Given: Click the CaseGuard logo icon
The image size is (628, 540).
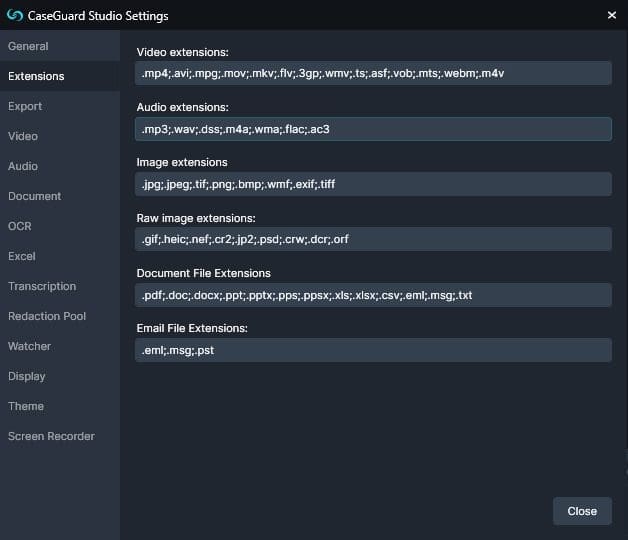Looking at the screenshot, I should tap(15, 15).
